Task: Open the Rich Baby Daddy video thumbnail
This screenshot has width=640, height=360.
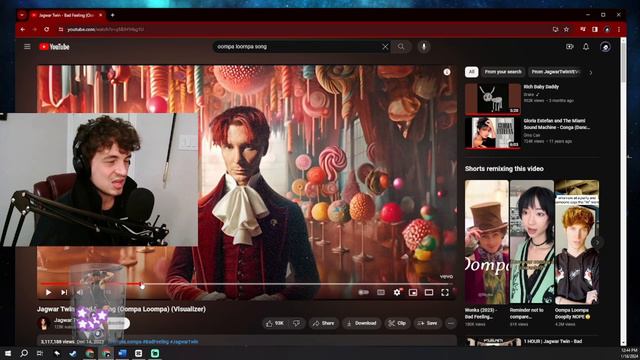Action: click(493, 99)
